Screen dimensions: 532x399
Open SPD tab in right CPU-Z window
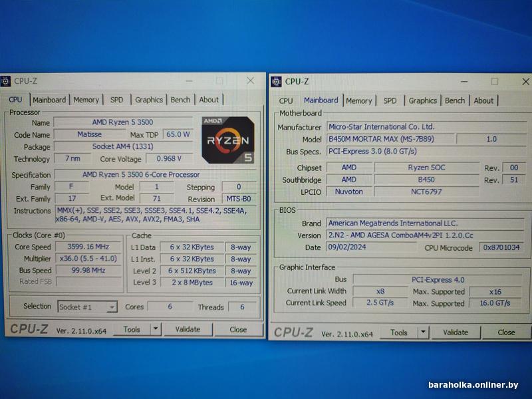pos(390,101)
